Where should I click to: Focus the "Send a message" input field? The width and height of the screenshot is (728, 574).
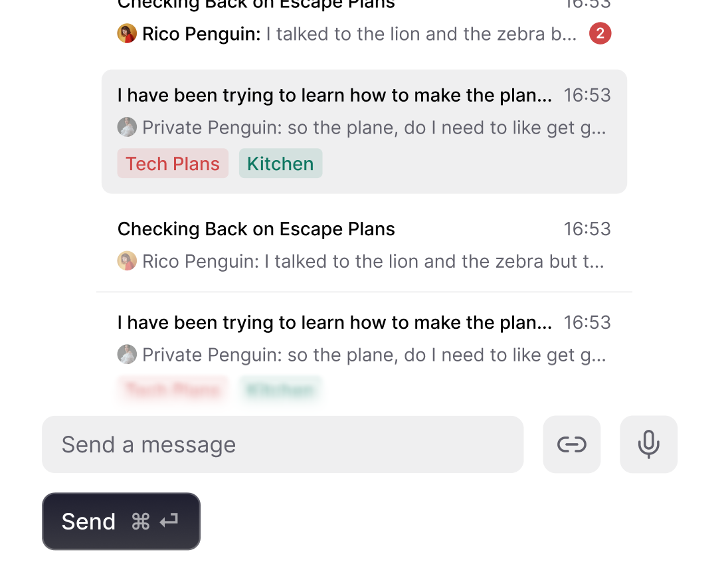click(282, 444)
